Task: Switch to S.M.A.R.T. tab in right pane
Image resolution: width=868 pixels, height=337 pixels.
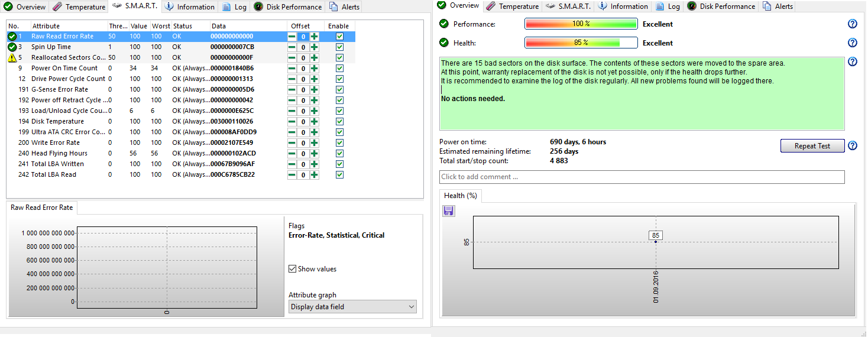Action: (x=568, y=7)
